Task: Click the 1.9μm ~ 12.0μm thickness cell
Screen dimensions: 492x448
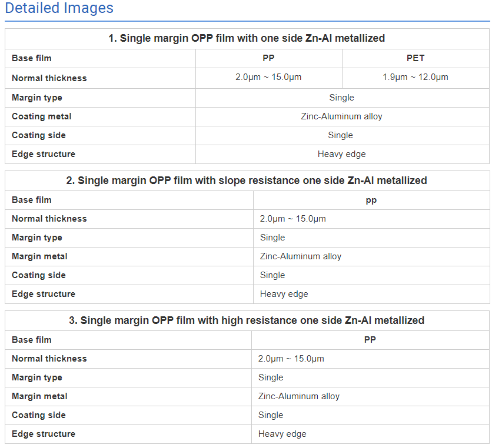Action: (415, 78)
